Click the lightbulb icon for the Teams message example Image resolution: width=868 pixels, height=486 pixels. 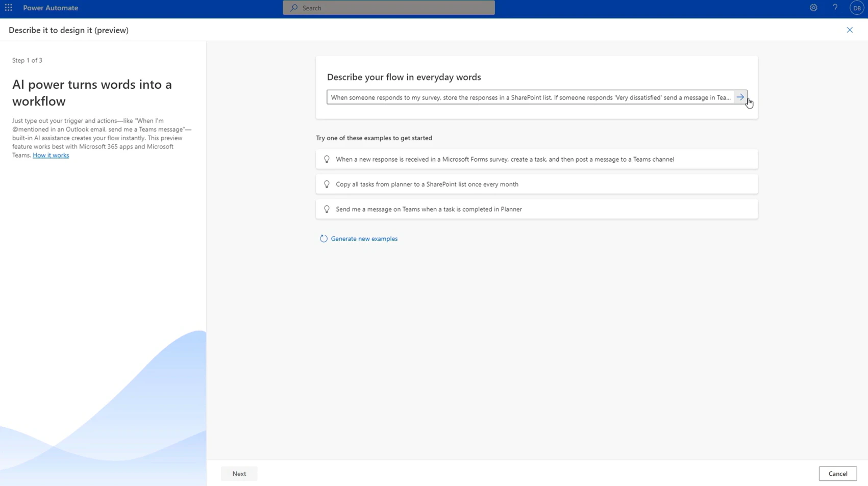click(327, 209)
